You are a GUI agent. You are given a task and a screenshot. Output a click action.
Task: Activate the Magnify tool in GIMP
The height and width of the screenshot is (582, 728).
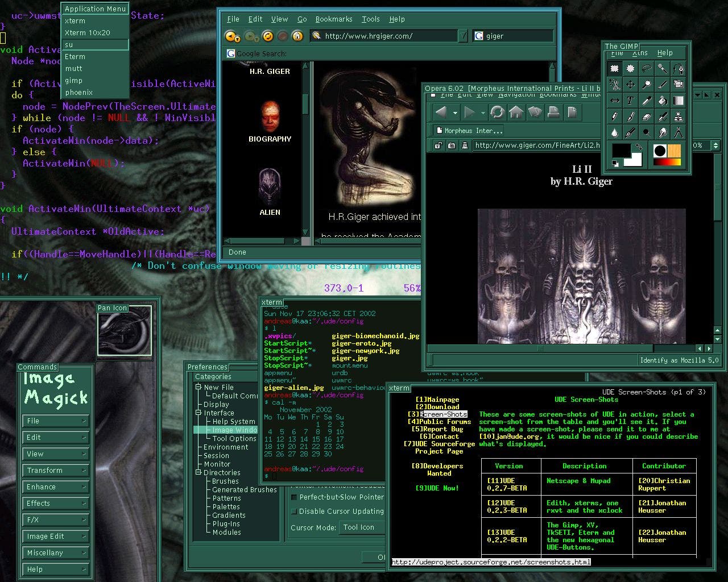pyautogui.click(x=646, y=85)
